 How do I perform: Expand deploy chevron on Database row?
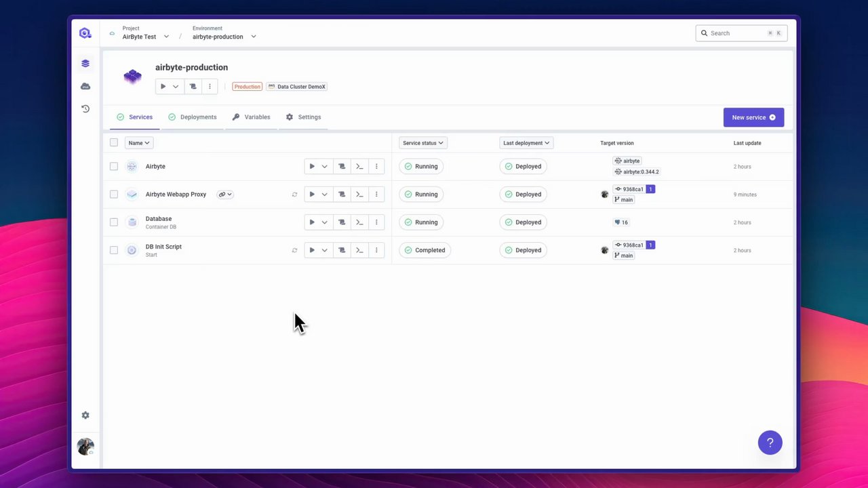324,222
